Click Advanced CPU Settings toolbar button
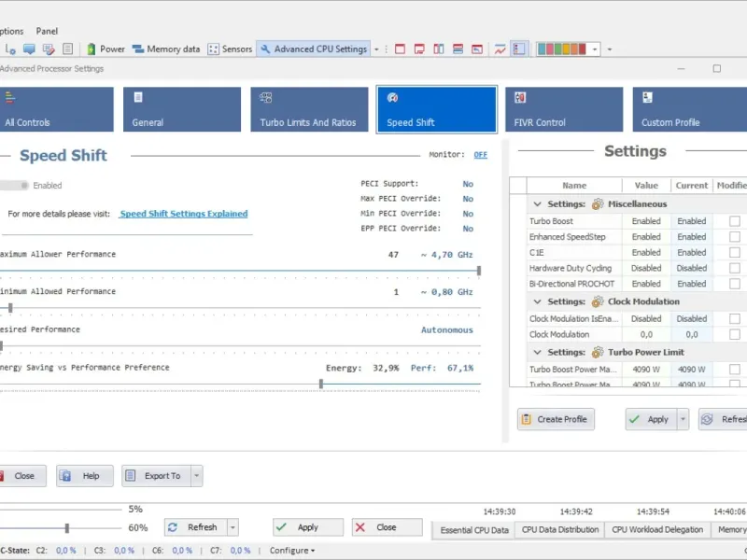The height and width of the screenshot is (560, 747). pos(314,49)
